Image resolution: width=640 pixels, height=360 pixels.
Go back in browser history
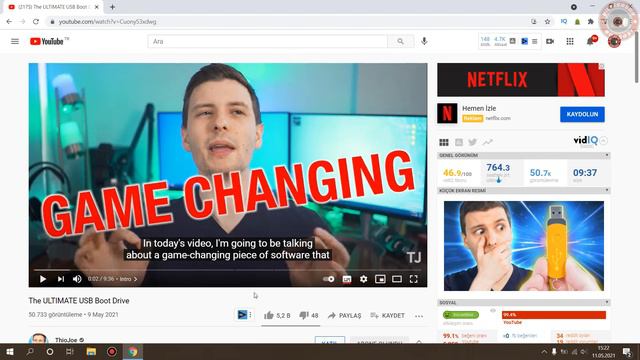9,22
